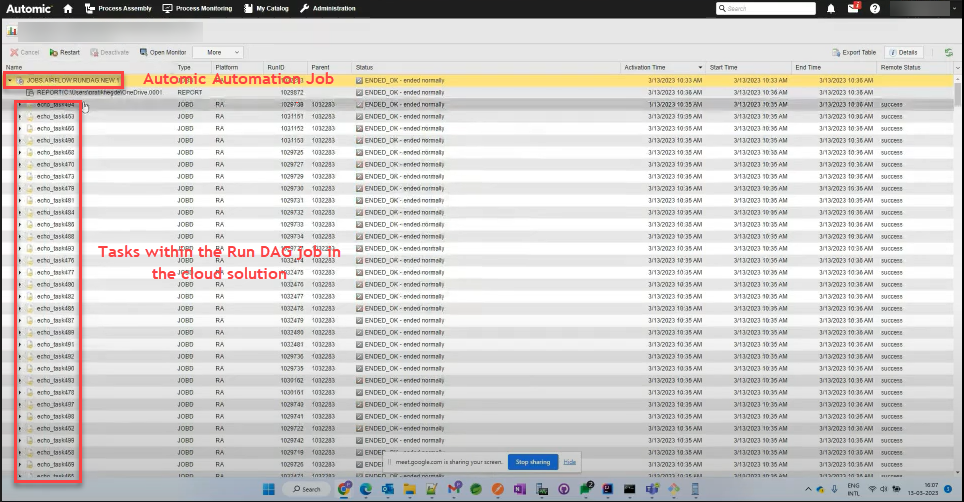Click the RunID cell 1032479
The image size is (964, 502).
[292, 321]
